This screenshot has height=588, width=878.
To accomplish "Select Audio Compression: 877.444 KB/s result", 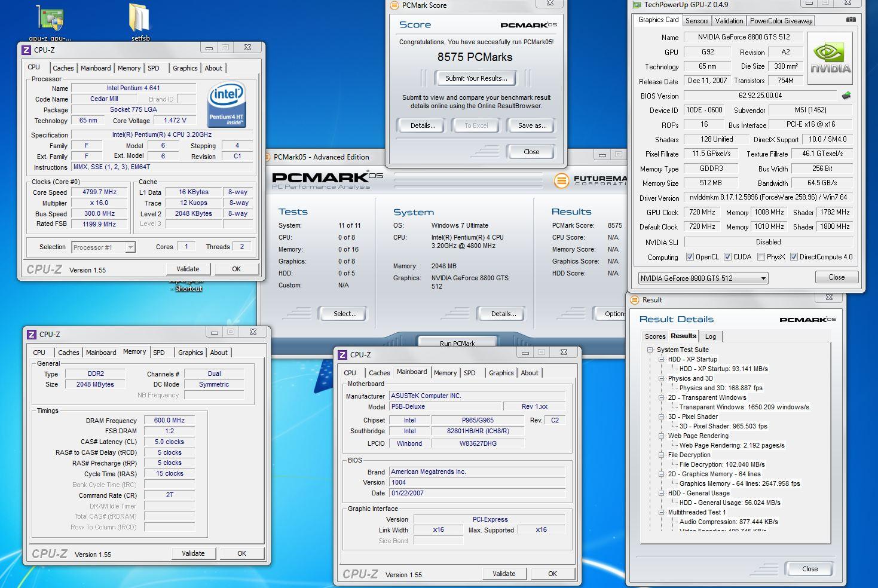I will 729,522.
